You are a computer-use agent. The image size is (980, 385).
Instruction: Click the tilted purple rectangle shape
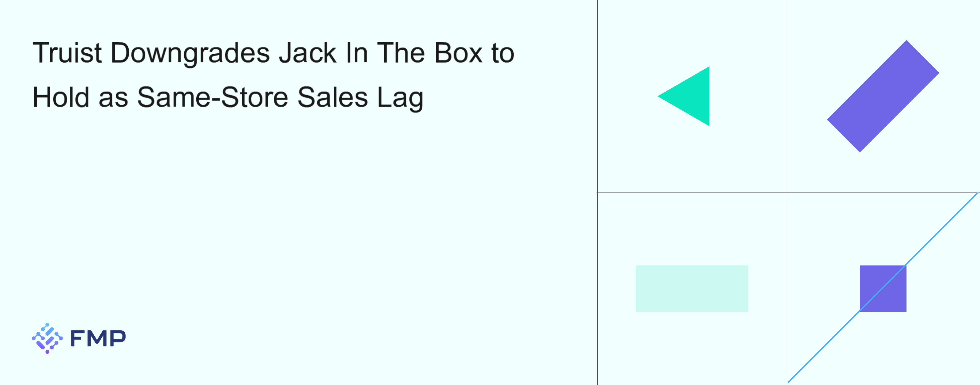pos(883,96)
